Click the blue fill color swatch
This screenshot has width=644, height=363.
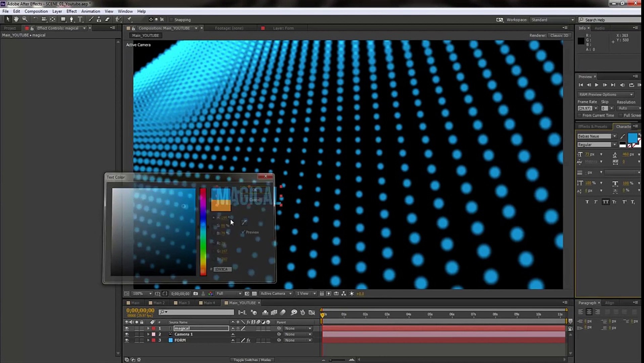(x=632, y=137)
